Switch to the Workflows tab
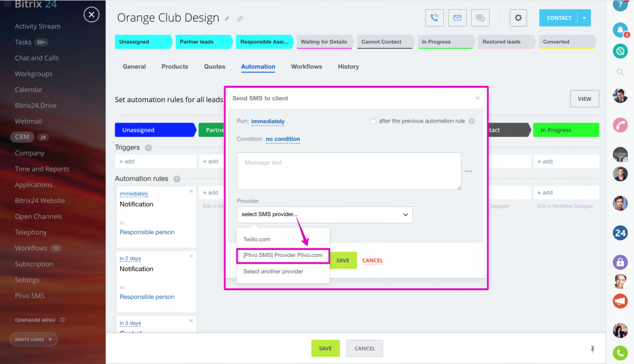 (x=306, y=67)
